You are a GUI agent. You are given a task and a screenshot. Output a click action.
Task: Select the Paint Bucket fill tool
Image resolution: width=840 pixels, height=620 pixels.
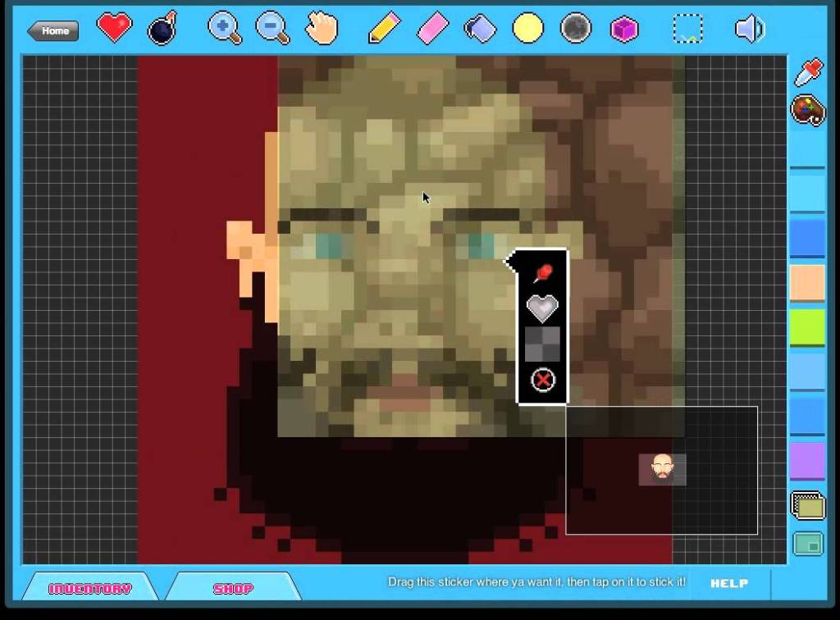point(480,27)
